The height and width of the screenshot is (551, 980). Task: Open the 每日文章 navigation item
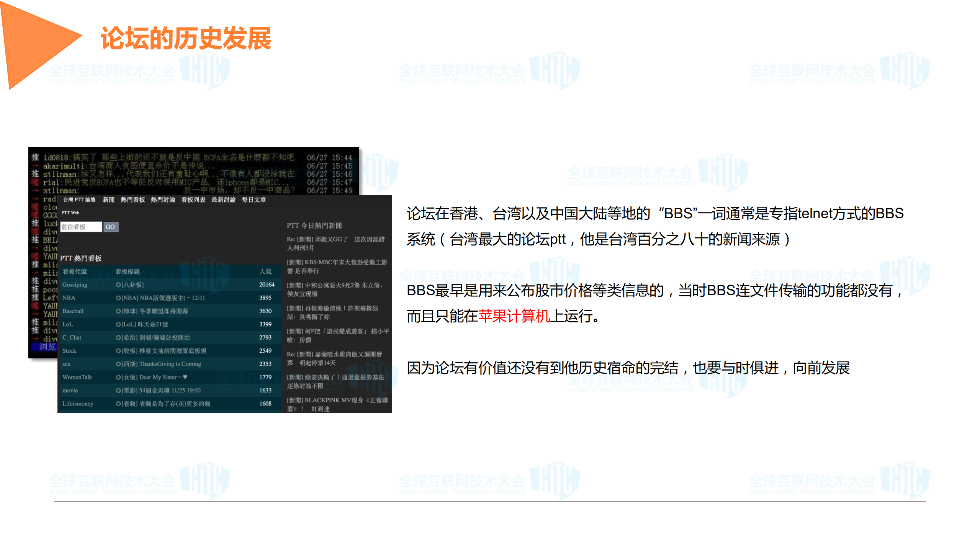tap(254, 200)
